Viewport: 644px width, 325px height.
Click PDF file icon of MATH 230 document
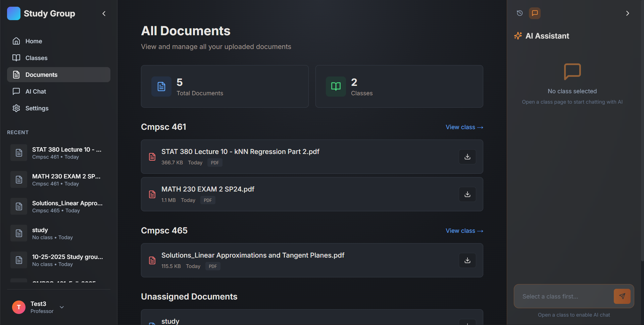(152, 194)
